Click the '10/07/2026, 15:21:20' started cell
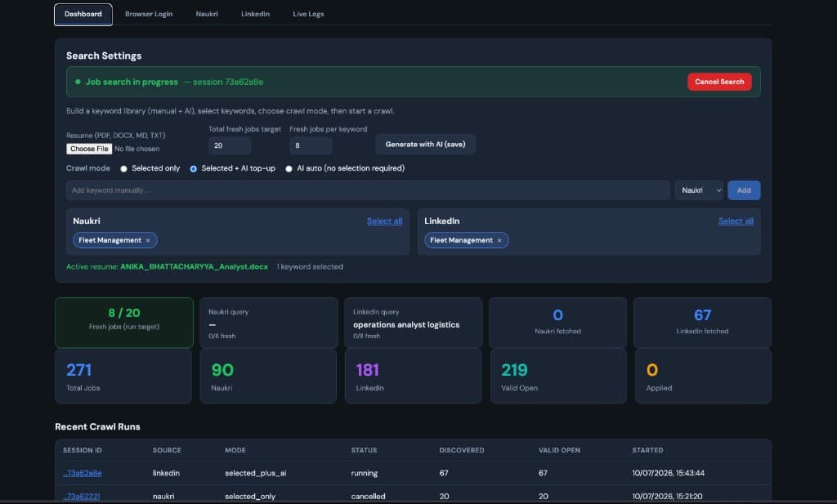 pos(667,496)
